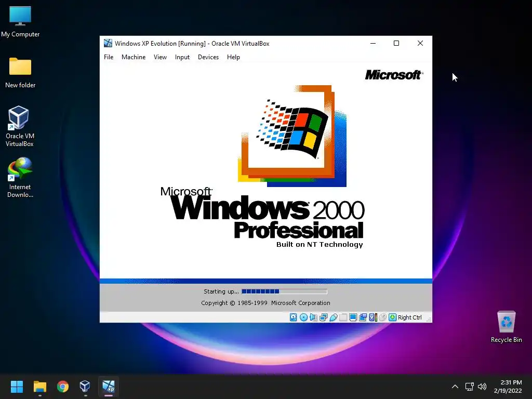Image resolution: width=532 pixels, height=399 pixels.
Task: Maximize the VirtualBox window
Action: coord(396,43)
